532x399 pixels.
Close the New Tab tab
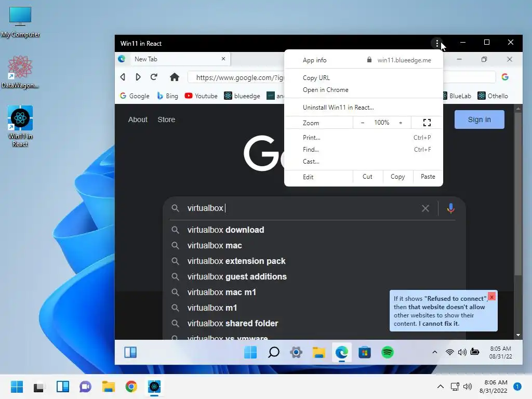pos(223,59)
